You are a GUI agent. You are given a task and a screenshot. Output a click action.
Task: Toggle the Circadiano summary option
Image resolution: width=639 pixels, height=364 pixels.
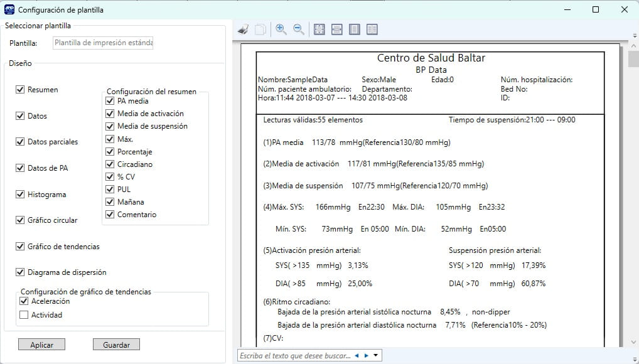click(x=110, y=164)
